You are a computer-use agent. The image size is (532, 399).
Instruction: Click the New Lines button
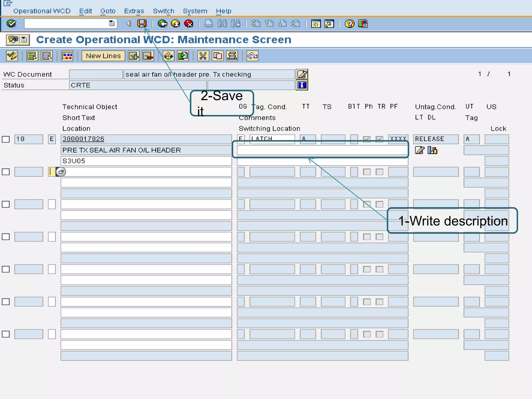(x=103, y=56)
